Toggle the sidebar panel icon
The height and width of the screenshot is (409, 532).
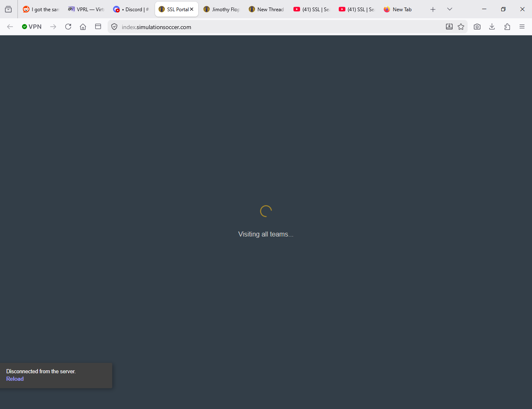[98, 27]
